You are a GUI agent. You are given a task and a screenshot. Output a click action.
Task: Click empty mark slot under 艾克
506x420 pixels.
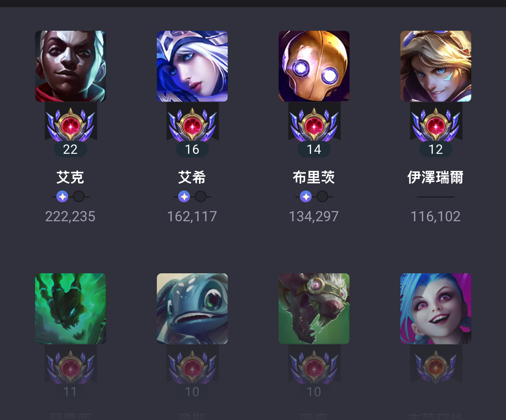point(79,196)
